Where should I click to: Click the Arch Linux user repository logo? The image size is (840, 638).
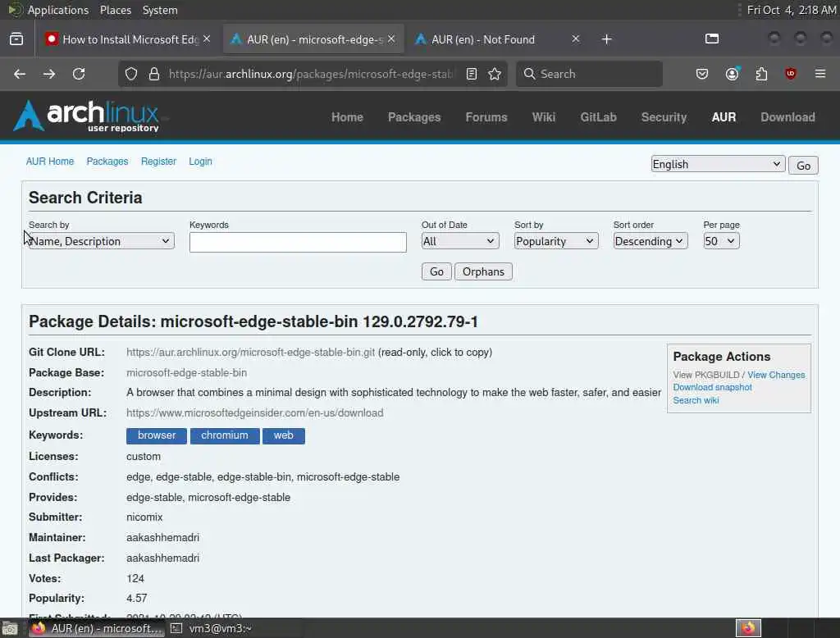tap(87, 116)
